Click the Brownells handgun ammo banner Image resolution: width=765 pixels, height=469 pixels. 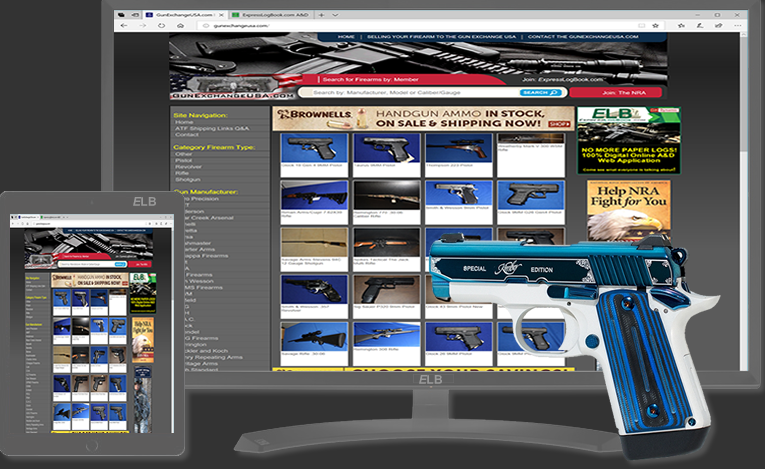click(x=423, y=119)
